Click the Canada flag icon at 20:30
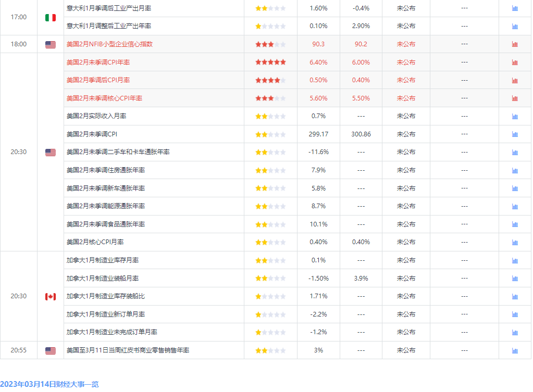Image resolution: width=533 pixels, height=392 pixels. click(51, 297)
